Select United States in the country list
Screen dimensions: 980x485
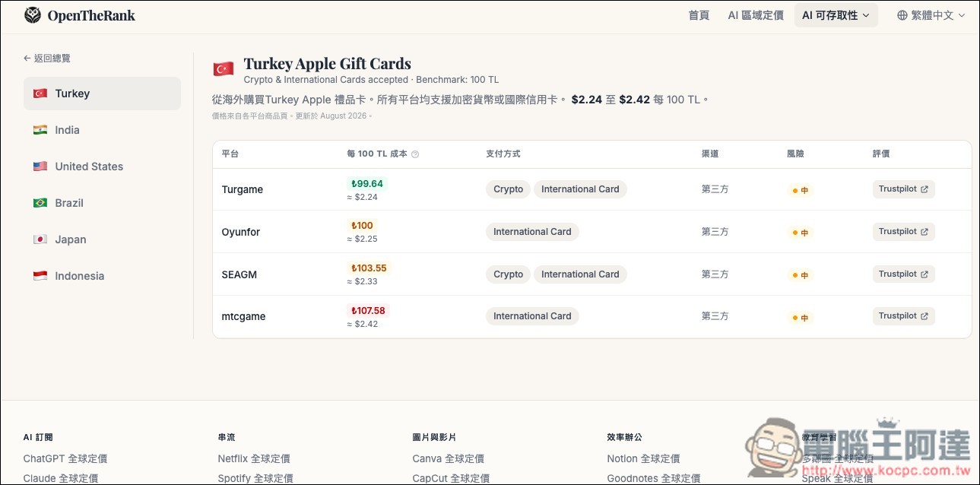coord(102,166)
